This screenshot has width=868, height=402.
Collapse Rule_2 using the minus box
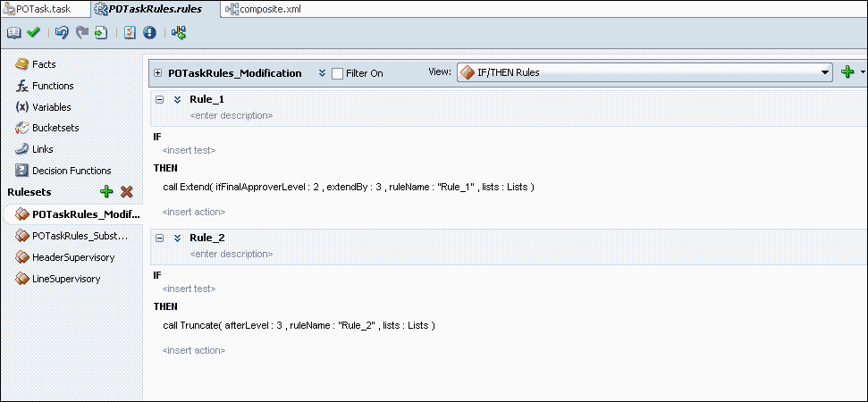[x=160, y=238]
